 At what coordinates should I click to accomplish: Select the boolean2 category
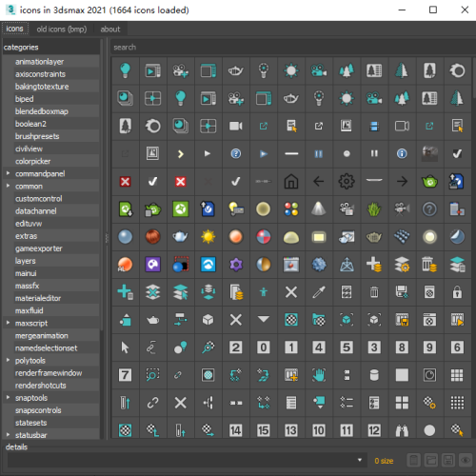coord(30,124)
